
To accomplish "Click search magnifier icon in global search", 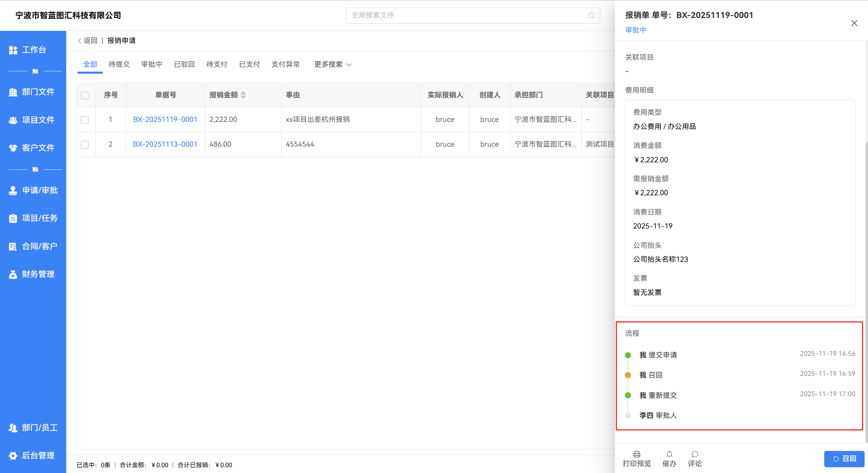I will [x=591, y=16].
